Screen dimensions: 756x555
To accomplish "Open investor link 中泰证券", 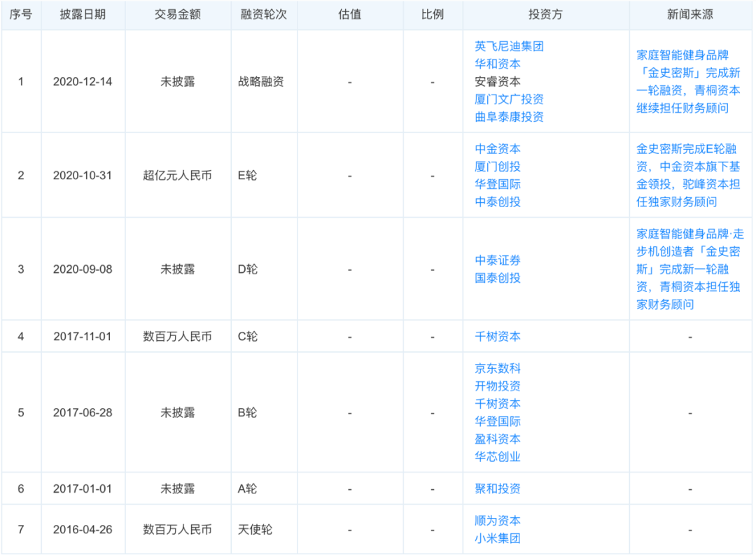I will (x=498, y=260).
